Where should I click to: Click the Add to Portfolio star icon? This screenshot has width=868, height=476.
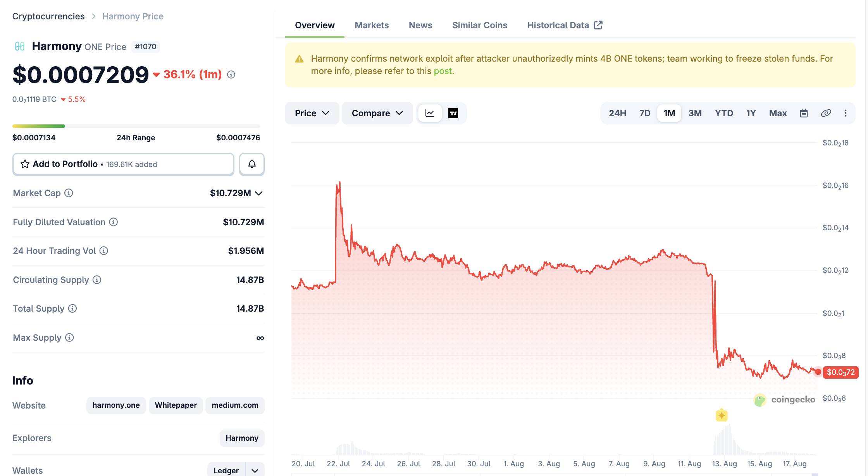[25, 164]
